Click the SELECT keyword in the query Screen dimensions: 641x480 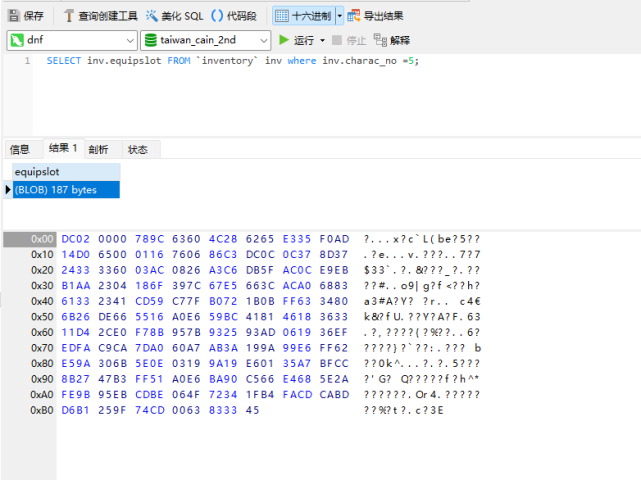coord(64,61)
